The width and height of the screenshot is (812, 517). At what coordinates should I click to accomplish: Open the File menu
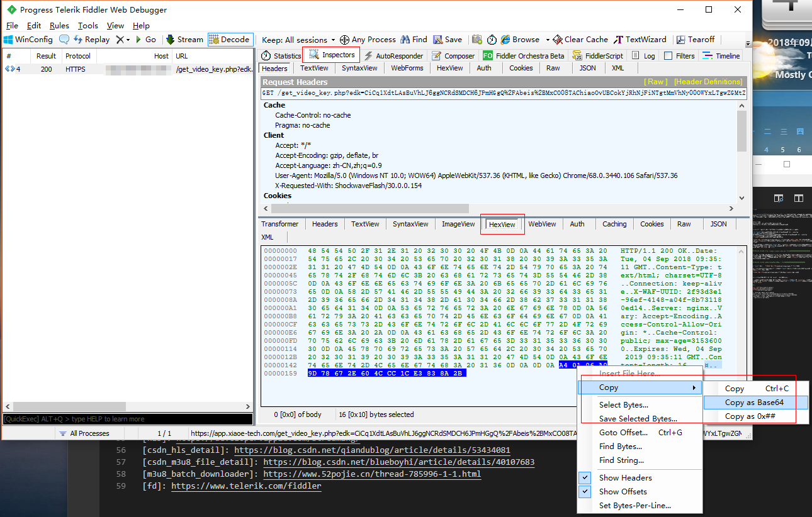pos(12,26)
